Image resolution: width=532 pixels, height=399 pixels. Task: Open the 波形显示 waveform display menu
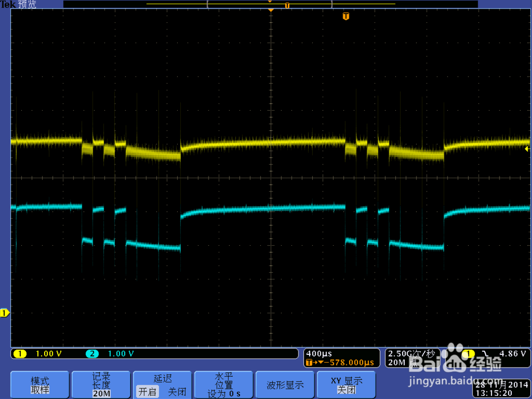pyautogui.click(x=285, y=385)
